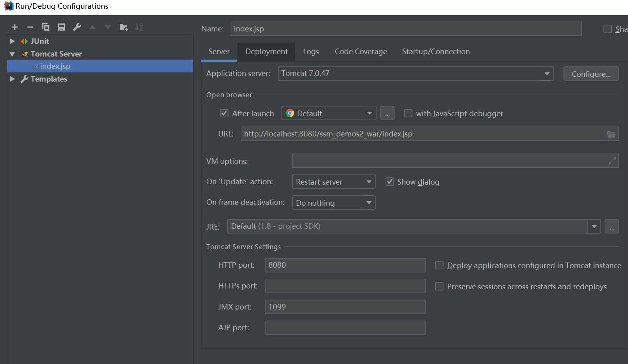This screenshot has height=364, width=628.
Task: Open folder browse icon in URL field
Action: click(x=611, y=134)
